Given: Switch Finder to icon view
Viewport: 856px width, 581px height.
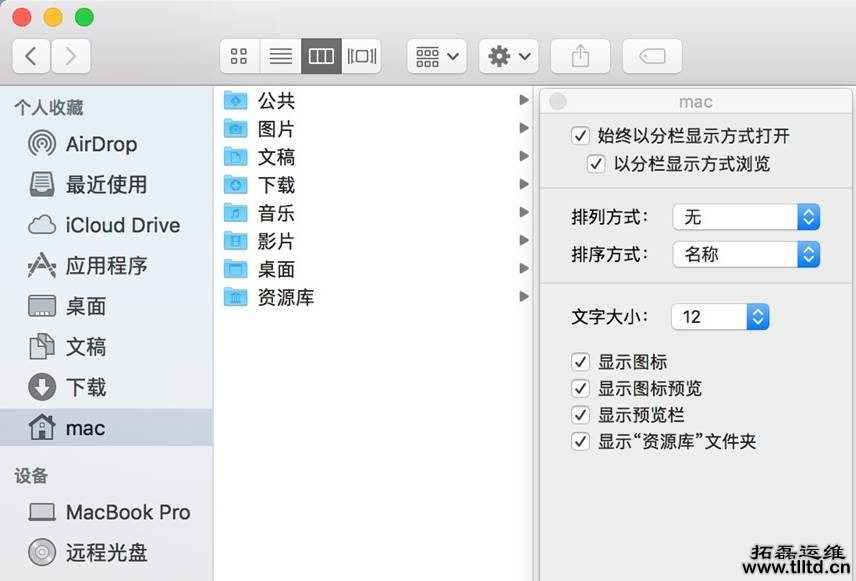Looking at the screenshot, I should pos(239,56).
